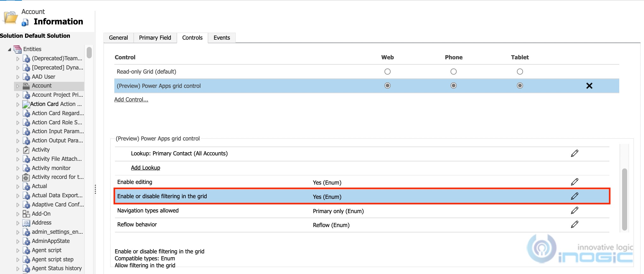Image resolution: width=644 pixels, height=274 pixels.
Task: Select the Action Card Role S... tree item
Action: click(57, 122)
